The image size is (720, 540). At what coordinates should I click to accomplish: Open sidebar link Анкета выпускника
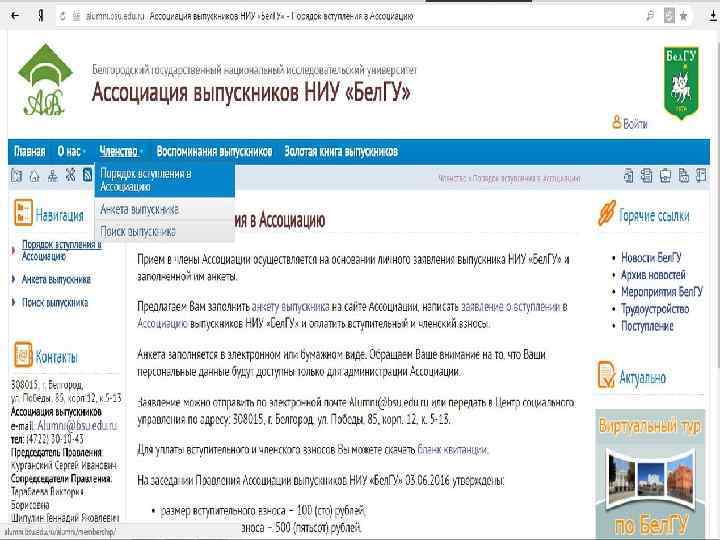point(56,279)
